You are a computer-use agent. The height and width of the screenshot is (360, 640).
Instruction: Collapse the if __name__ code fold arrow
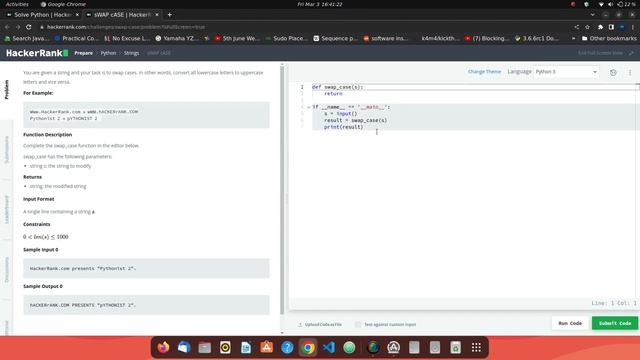pyautogui.click(x=309, y=107)
